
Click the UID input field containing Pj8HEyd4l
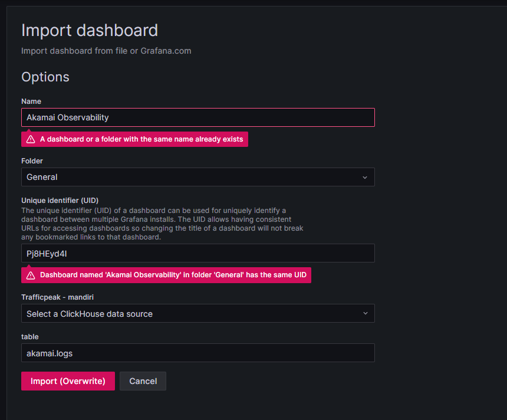[x=198, y=254]
